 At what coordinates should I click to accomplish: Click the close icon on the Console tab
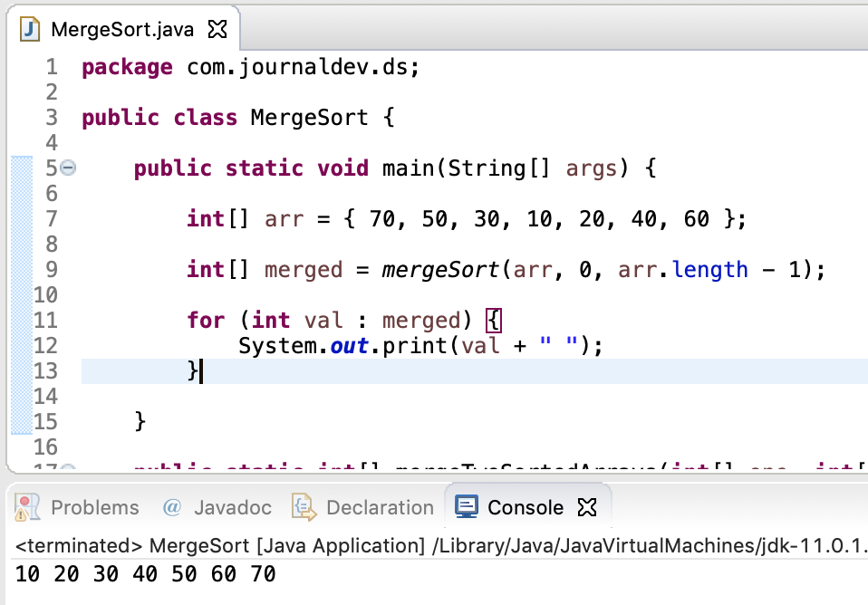[587, 507]
